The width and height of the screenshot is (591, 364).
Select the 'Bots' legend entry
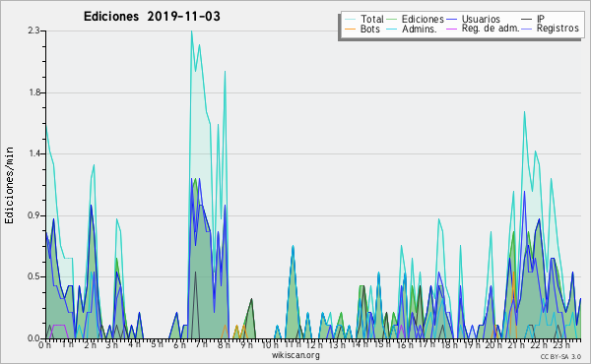pyautogui.click(x=370, y=29)
